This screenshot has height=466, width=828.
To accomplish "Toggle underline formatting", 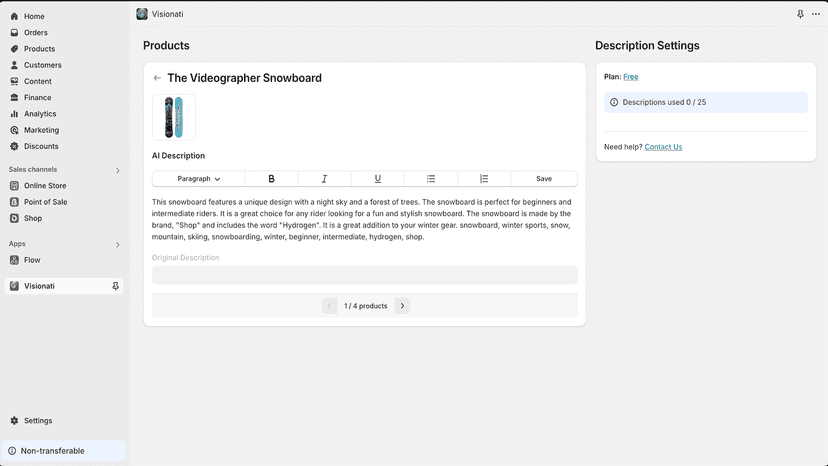I will pyautogui.click(x=378, y=179).
